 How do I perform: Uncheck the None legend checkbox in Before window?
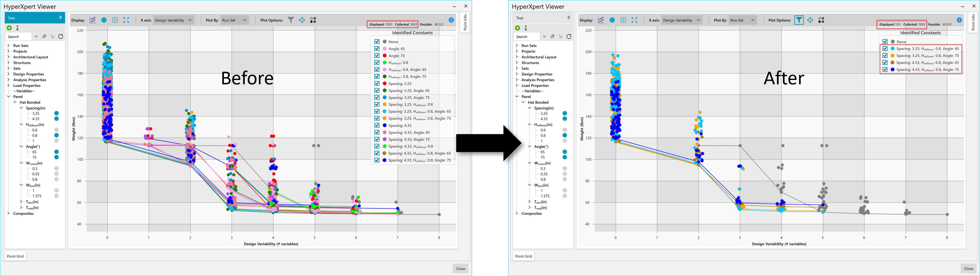point(377,42)
